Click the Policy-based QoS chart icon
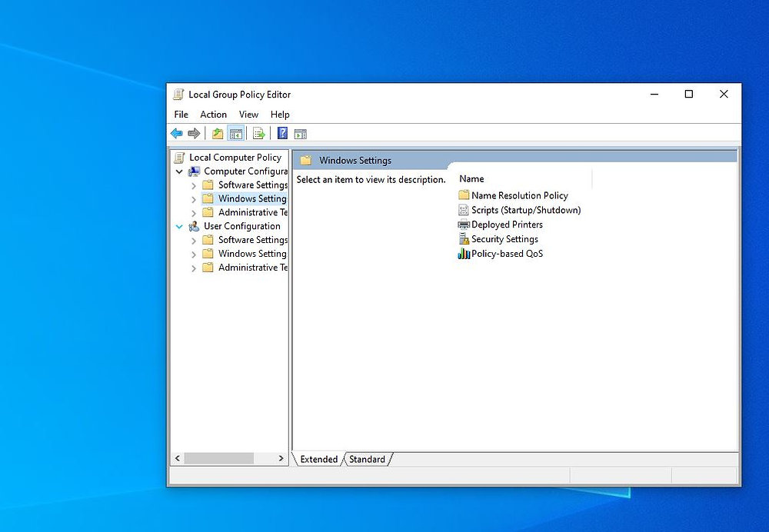The width and height of the screenshot is (769, 532). tap(463, 253)
